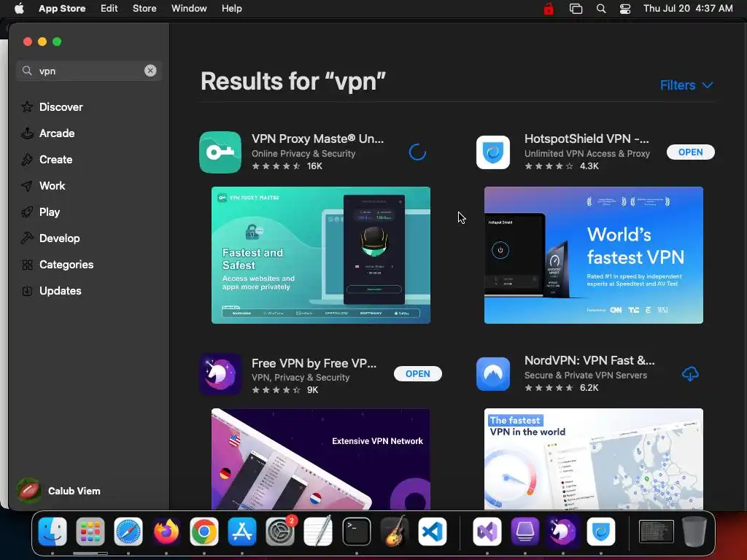Open the Window menu
Screen dimensions: 747x560
(x=189, y=9)
